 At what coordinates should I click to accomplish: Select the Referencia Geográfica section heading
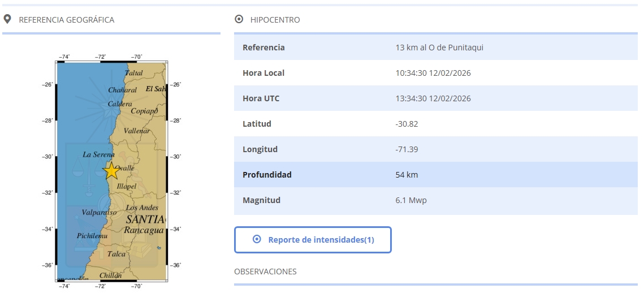(x=66, y=20)
